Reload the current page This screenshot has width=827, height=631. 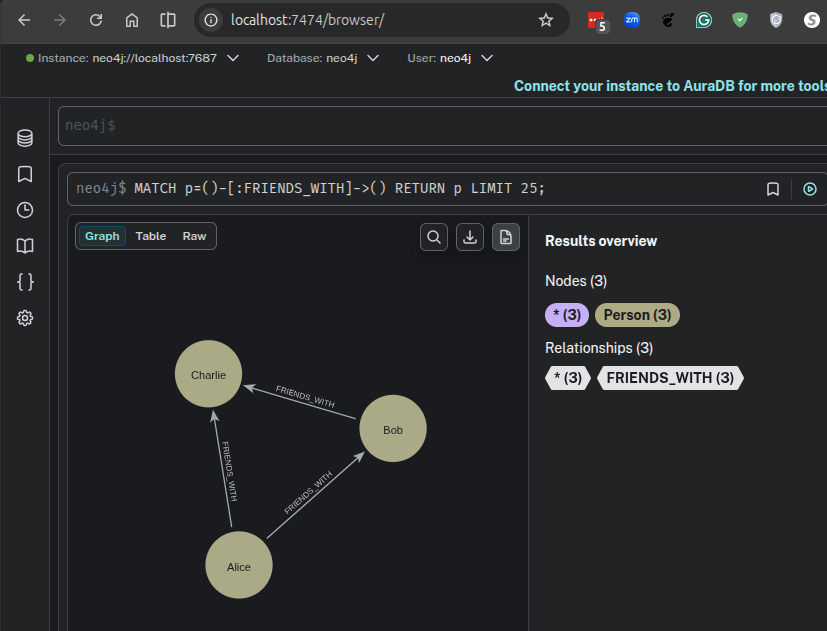click(x=95, y=20)
